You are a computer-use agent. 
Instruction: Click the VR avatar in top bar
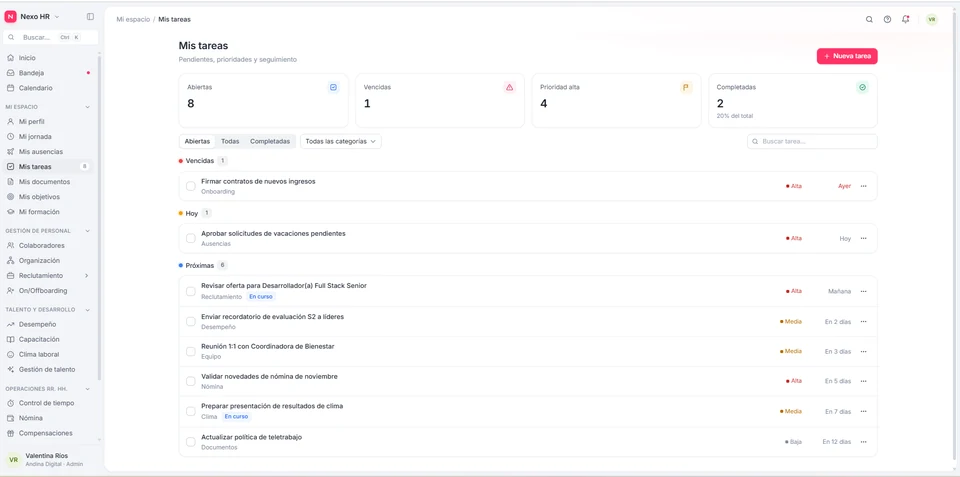click(x=932, y=19)
